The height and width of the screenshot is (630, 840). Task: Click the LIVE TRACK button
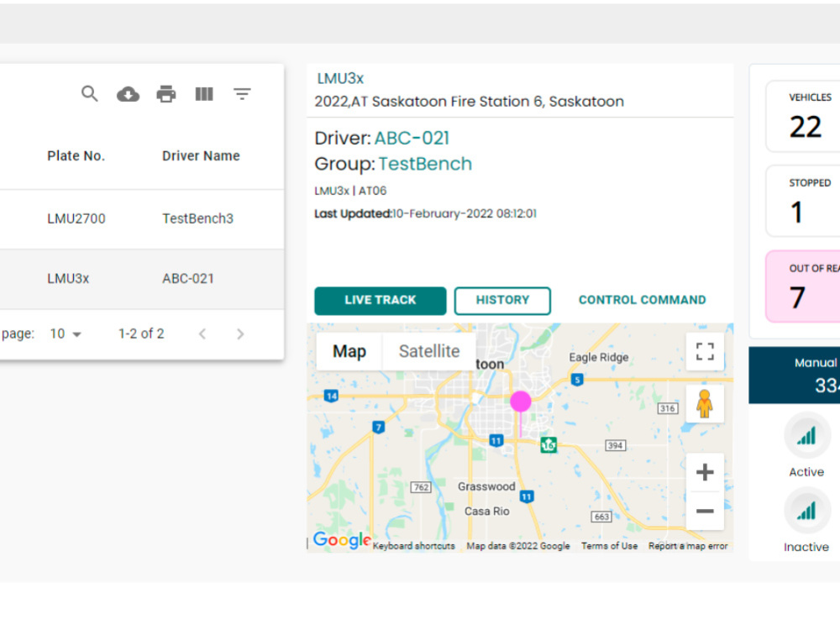pos(381,301)
